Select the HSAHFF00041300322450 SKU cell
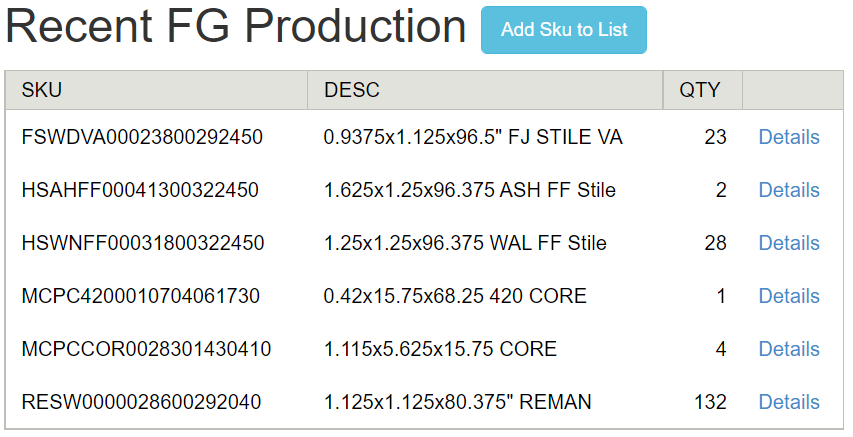Screen dimensions: 853x437 [x=140, y=190]
